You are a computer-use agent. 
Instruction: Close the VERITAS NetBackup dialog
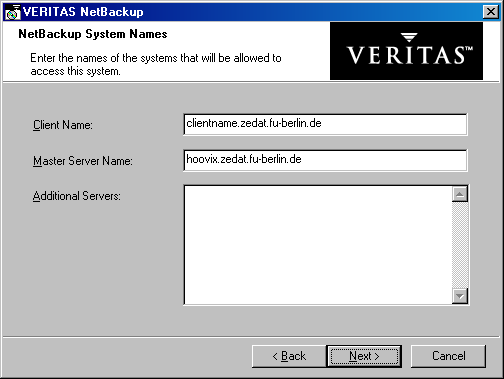click(x=491, y=12)
